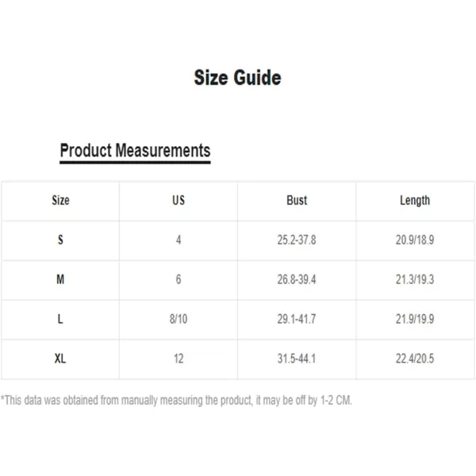Image resolution: width=476 pixels, height=476 pixels.
Task: Click bust value 25.2-37.8
Action: (297, 240)
